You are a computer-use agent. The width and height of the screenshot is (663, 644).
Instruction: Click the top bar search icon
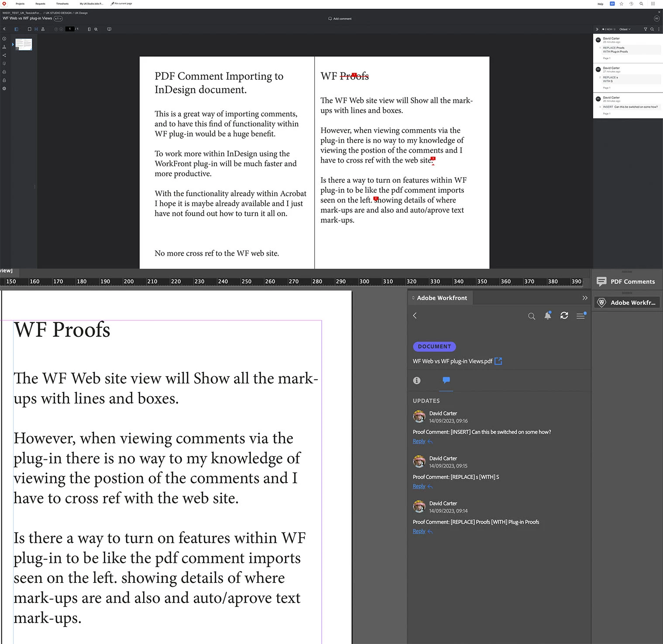641,3
